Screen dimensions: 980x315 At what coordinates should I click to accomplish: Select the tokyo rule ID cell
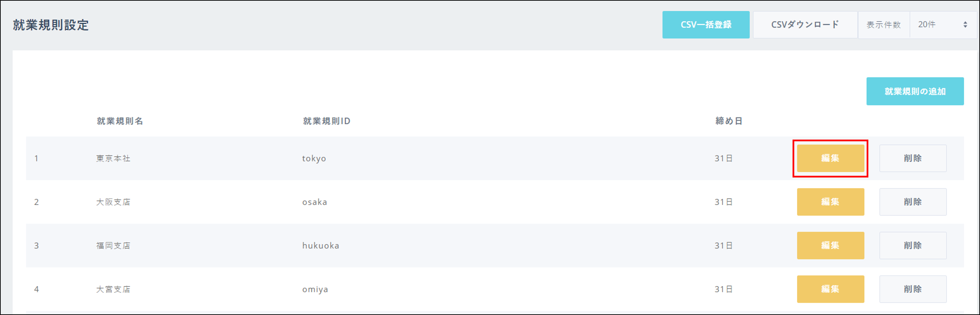(314, 158)
